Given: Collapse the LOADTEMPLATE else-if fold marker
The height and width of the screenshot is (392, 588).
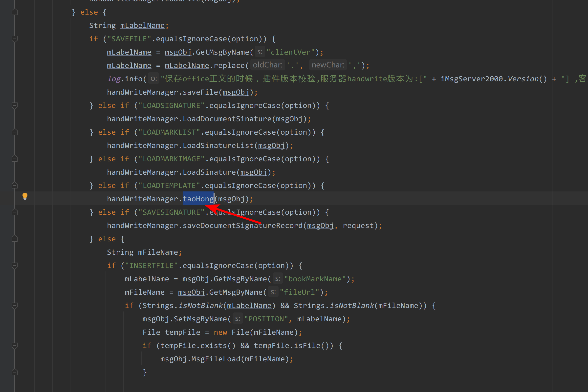Looking at the screenshot, I should 15,186.
